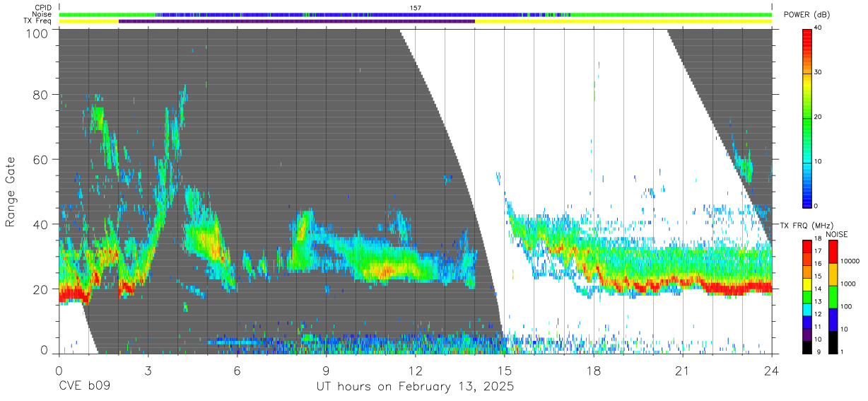
Task: Click the Noise row label
Action: (x=43, y=14)
